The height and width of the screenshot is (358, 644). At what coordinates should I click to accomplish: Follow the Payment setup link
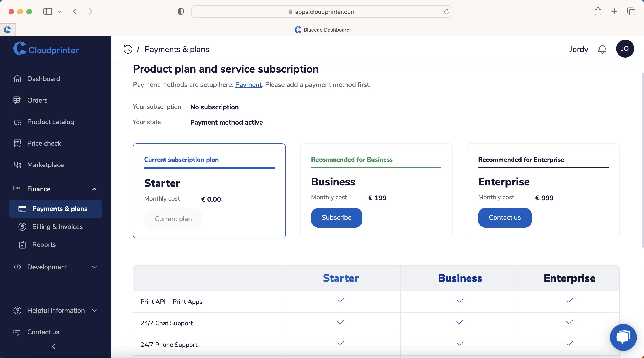[248, 85]
